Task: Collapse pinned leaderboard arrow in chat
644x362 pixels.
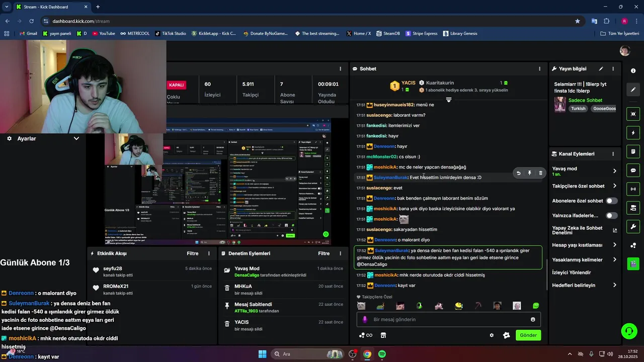Action: (449, 100)
